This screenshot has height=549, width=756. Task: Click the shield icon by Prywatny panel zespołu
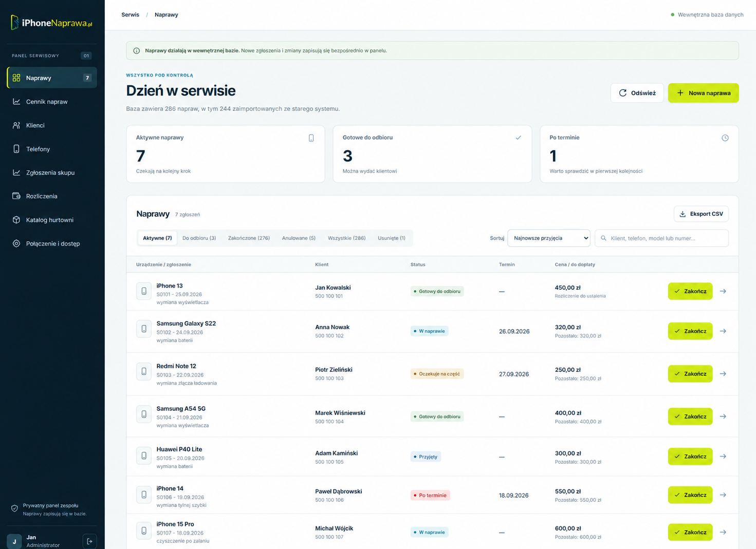click(x=14, y=509)
